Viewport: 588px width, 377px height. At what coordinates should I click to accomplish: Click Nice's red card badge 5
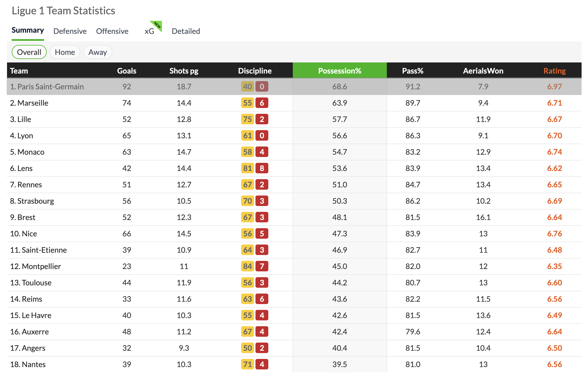(x=262, y=234)
